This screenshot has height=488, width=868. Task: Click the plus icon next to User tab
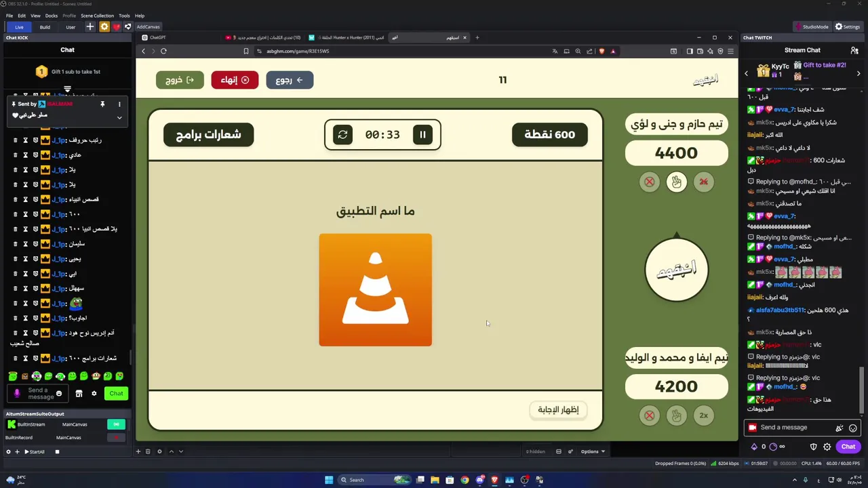(90, 27)
